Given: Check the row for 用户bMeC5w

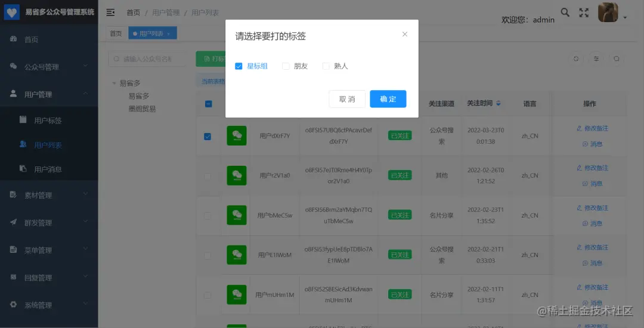Looking at the screenshot, I should tap(208, 216).
